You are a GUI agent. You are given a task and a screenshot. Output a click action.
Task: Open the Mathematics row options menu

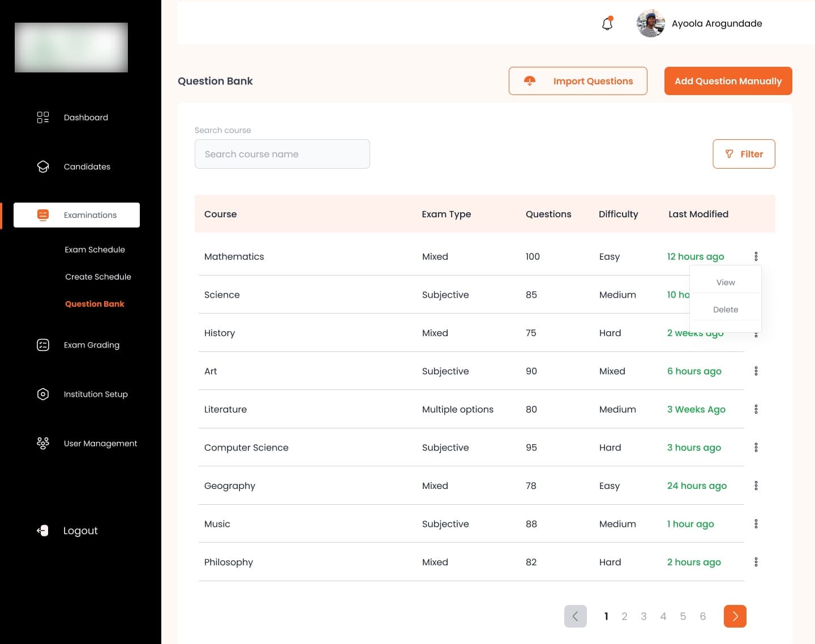(x=756, y=256)
